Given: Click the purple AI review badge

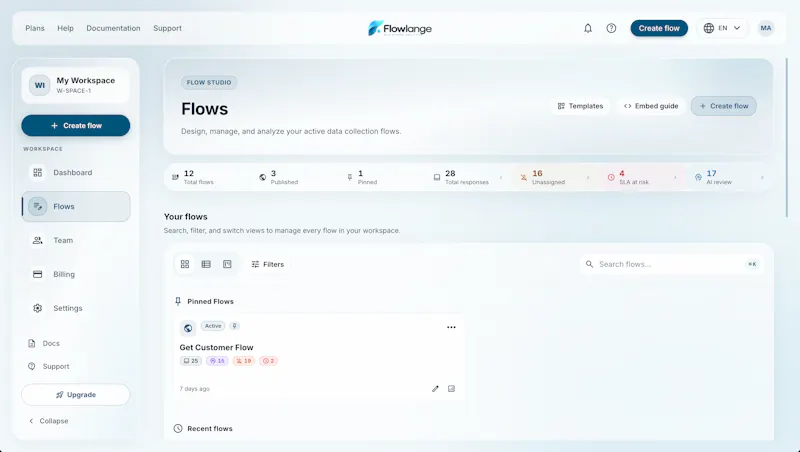Looking at the screenshot, I should pyautogui.click(x=217, y=361).
